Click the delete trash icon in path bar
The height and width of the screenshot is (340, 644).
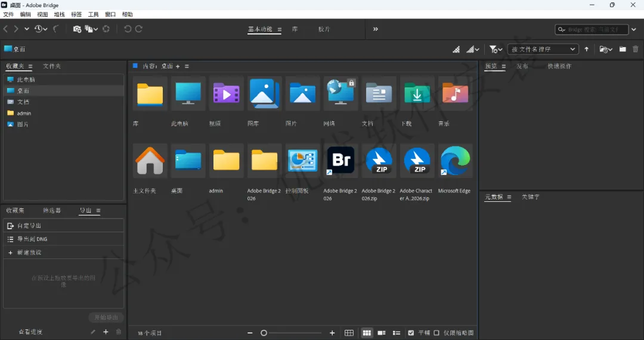click(636, 49)
